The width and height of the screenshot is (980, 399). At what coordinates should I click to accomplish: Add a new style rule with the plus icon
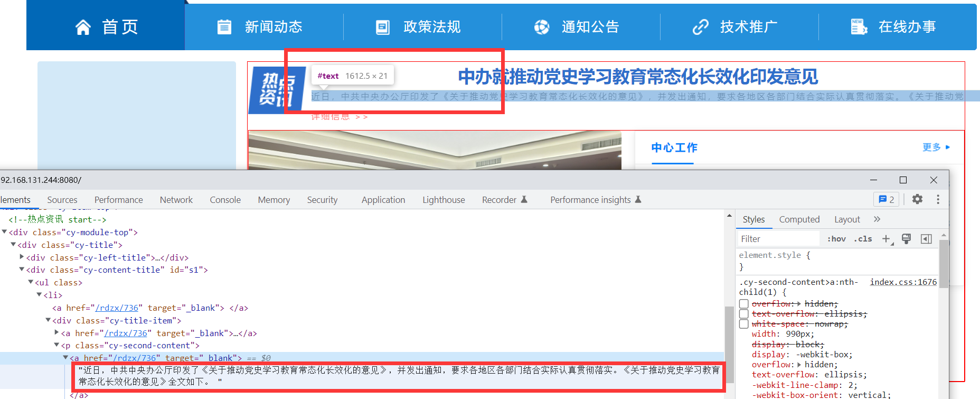pos(887,239)
